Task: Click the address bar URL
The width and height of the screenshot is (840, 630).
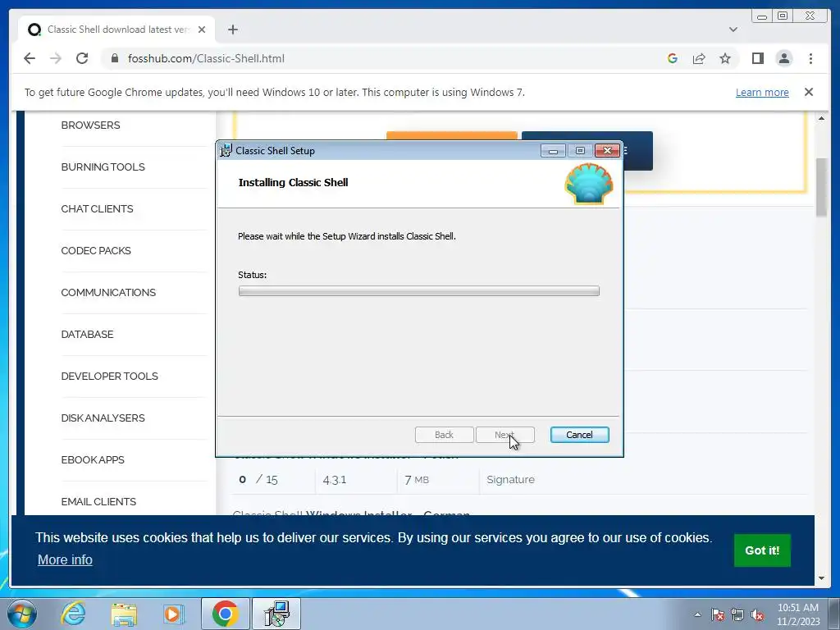Action: pos(206,58)
